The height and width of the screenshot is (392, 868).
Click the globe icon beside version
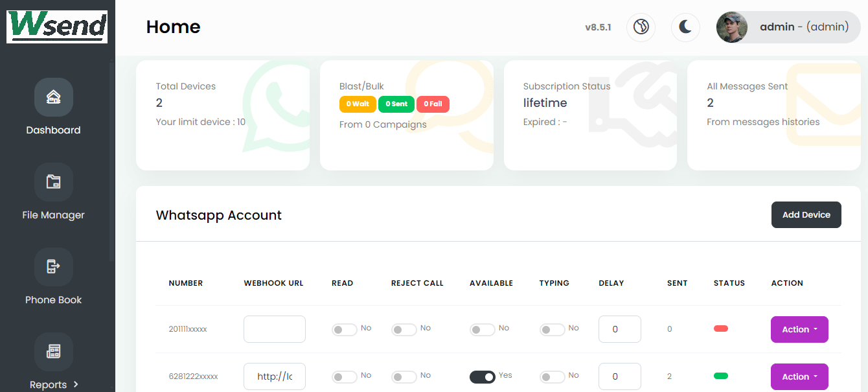[641, 27]
